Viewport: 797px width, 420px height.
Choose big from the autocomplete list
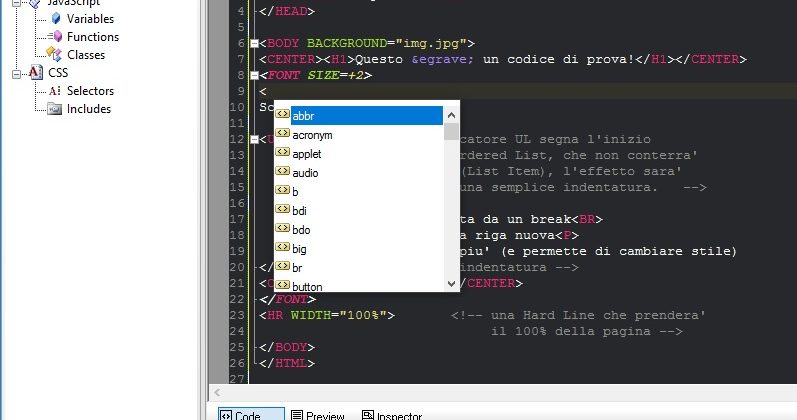(x=366, y=249)
